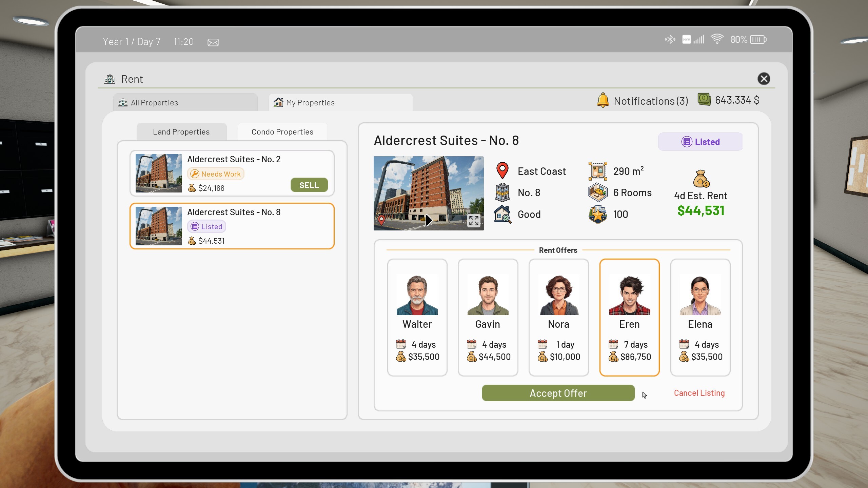The width and height of the screenshot is (868, 488).
Task: Close the Rent window
Action: click(x=764, y=79)
